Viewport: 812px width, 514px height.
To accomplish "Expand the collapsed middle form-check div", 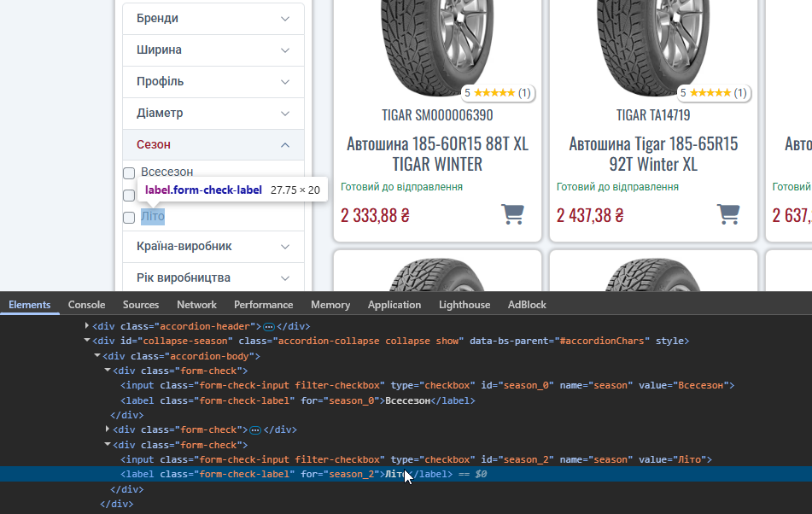I will pos(108,429).
